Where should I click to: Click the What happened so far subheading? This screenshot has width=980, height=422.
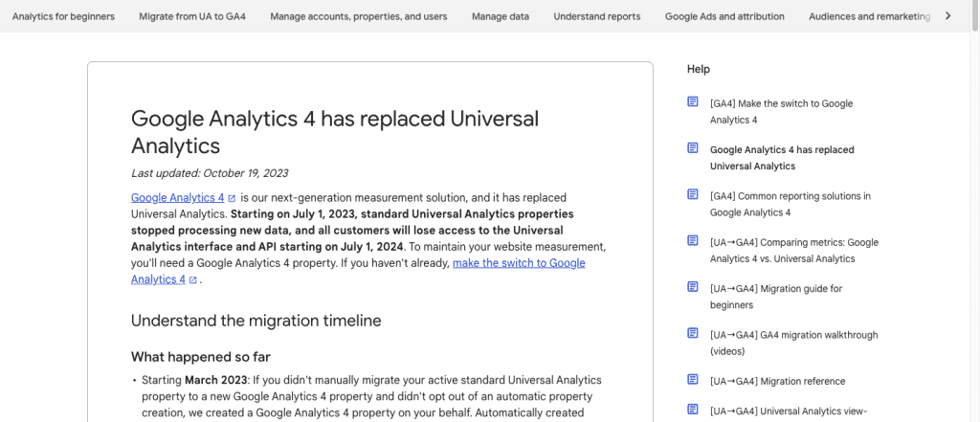[201, 357]
